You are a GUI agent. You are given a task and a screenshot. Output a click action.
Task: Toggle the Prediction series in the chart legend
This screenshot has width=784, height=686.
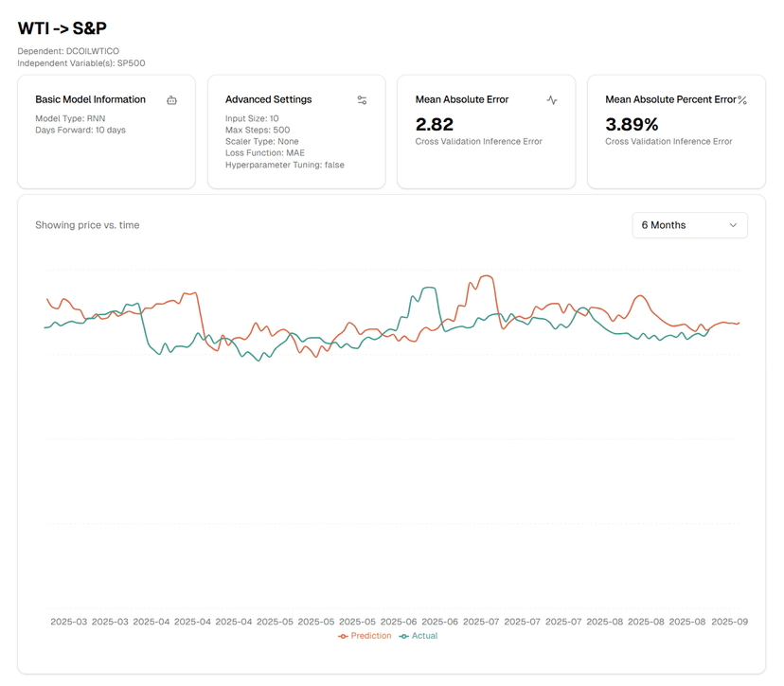click(x=365, y=636)
